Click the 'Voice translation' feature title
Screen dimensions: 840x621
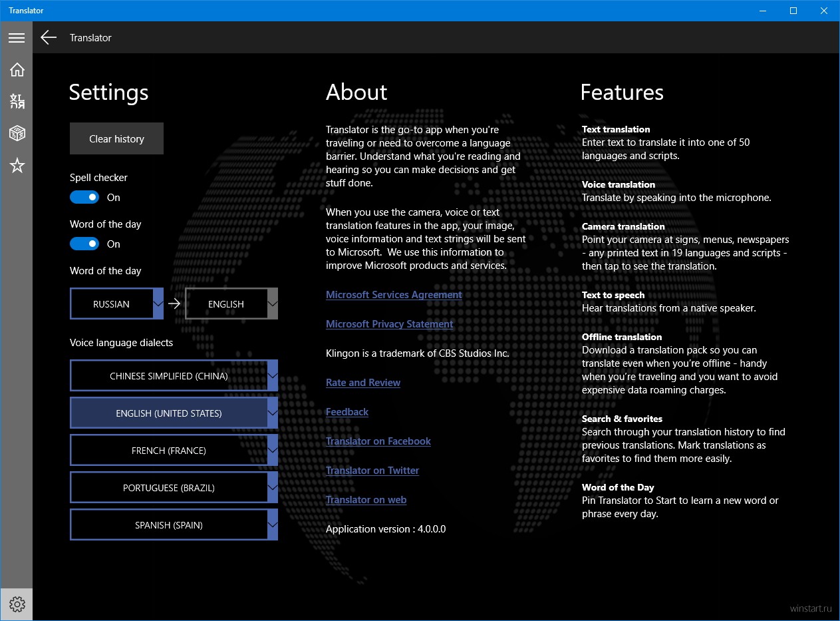[619, 184]
